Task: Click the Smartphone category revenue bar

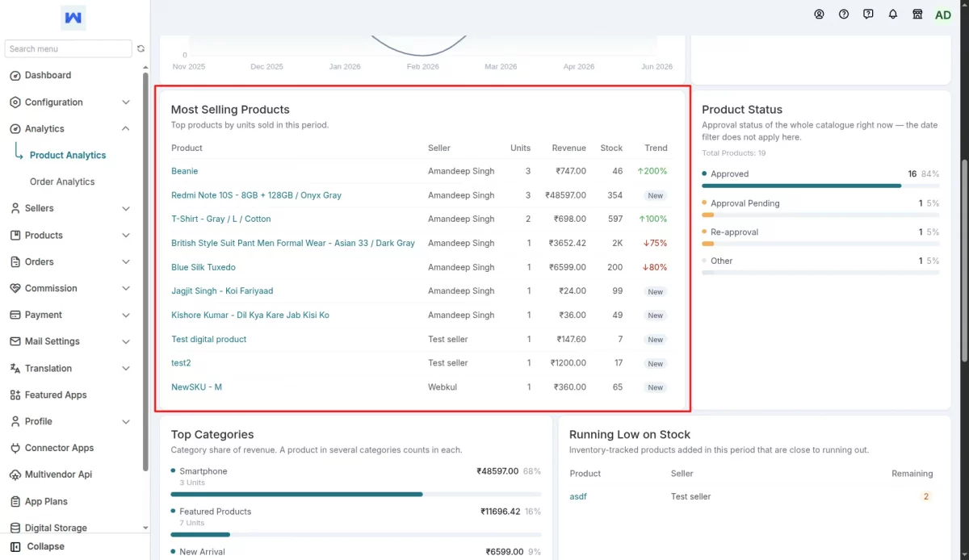Action: 356,494
